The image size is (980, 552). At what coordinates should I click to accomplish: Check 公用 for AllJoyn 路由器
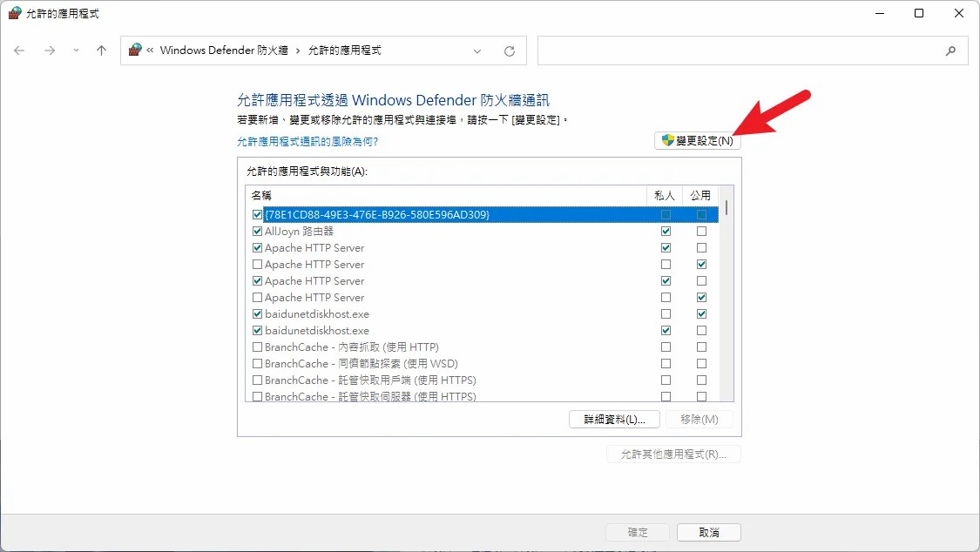(x=701, y=231)
